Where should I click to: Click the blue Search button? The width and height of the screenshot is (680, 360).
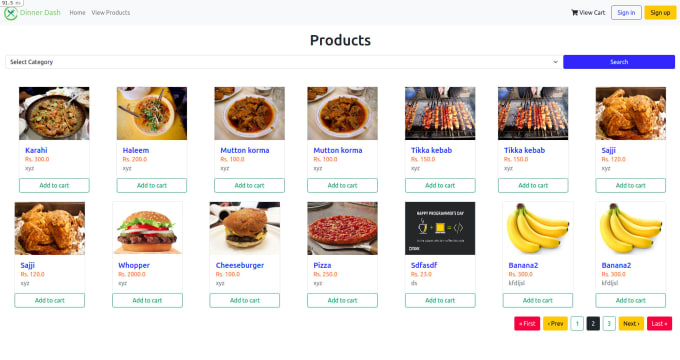(x=619, y=62)
